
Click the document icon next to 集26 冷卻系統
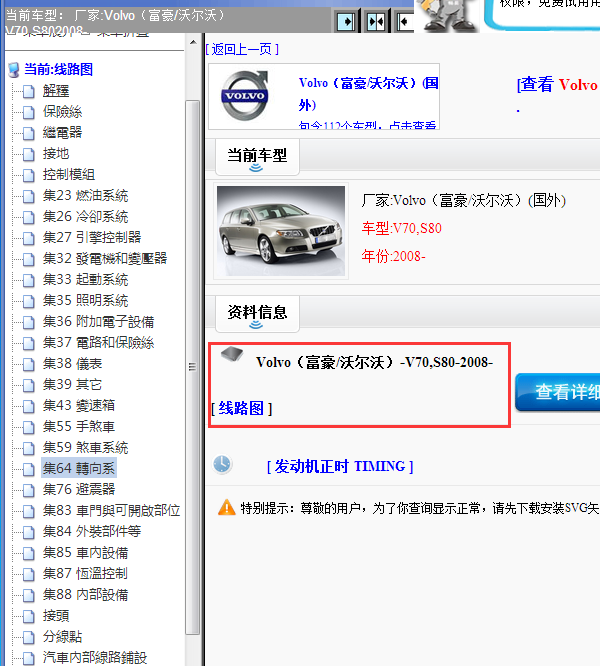28,217
